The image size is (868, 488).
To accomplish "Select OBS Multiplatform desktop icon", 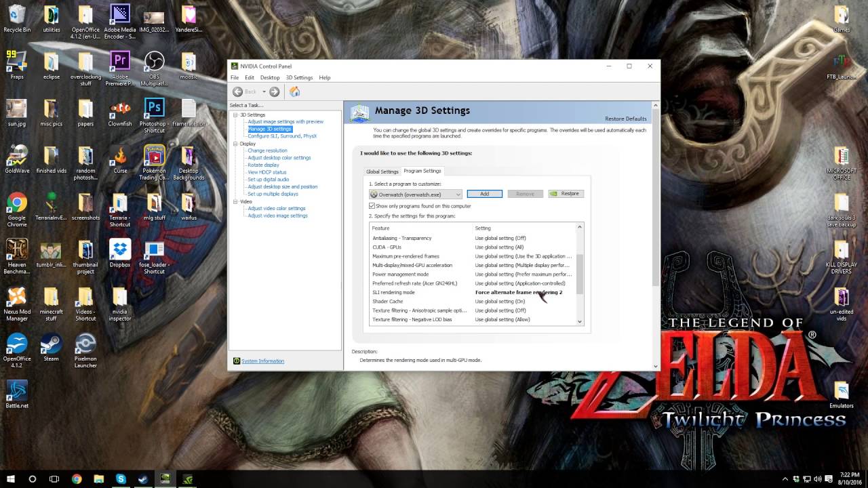I will pyautogui.click(x=155, y=69).
